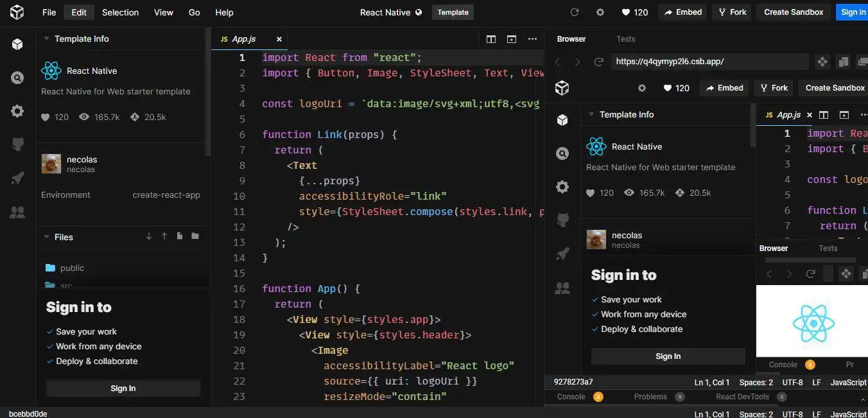868x418 pixels.
Task: Open Configuration Files gear in the outer left sidebar
Action: [x=17, y=111]
